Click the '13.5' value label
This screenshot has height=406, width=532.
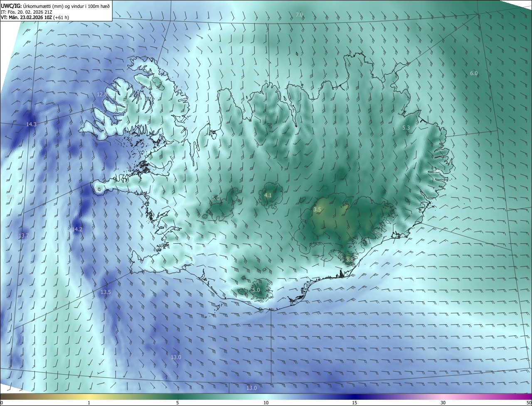[106, 292]
